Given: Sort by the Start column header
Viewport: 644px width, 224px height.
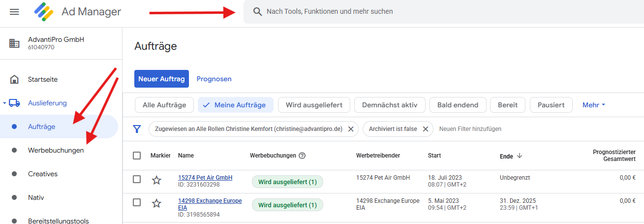Looking at the screenshot, I should pyautogui.click(x=435, y=156).
